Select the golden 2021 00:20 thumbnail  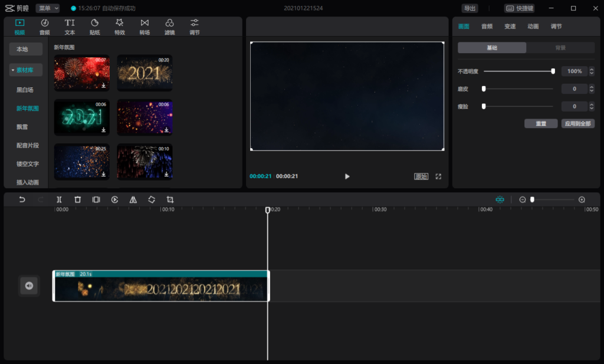pos(145,73)
